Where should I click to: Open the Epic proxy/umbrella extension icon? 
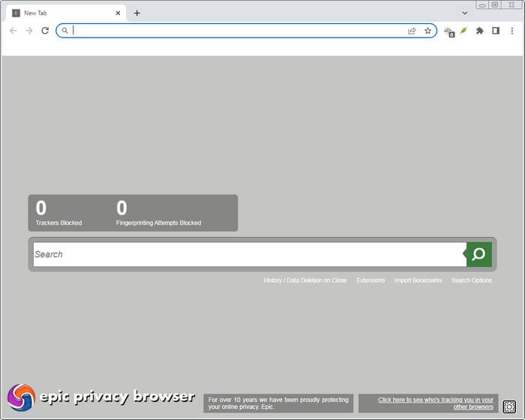point(449,31)
